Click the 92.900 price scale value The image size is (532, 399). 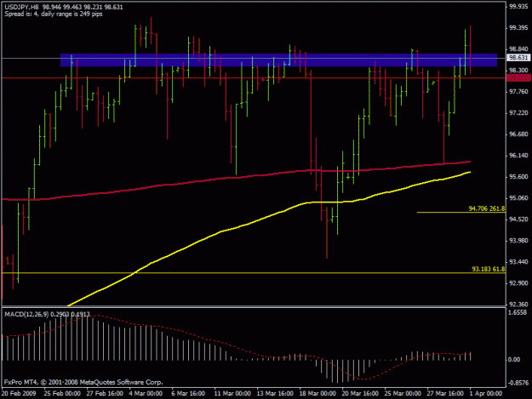[x=518, y=283]
